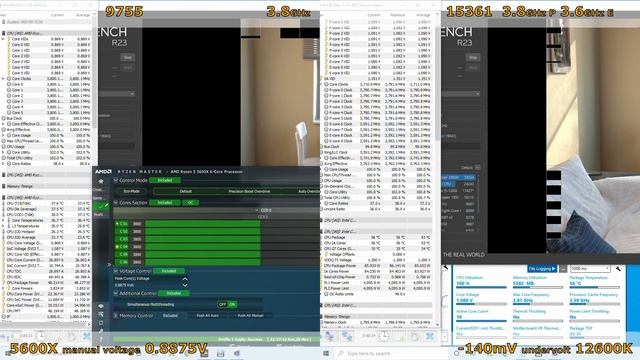Select Default control mode
Viewport: 640px width, 360px height.
click(186, 191)
